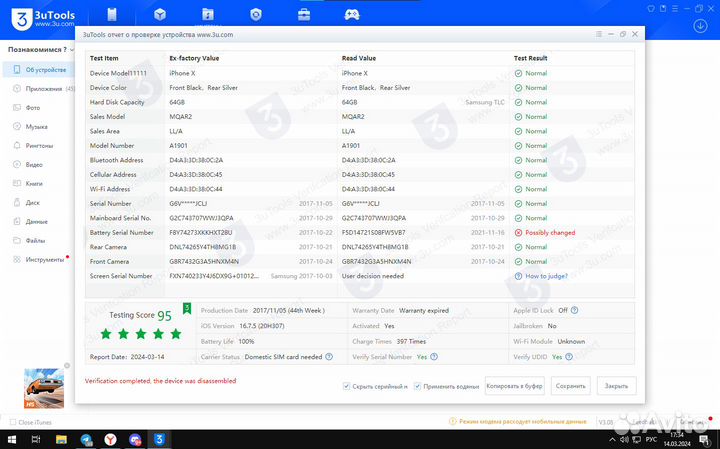Click the 3uTools logo
The height and width of the screenshot is (449, 720).
click(x=43, y=18)
